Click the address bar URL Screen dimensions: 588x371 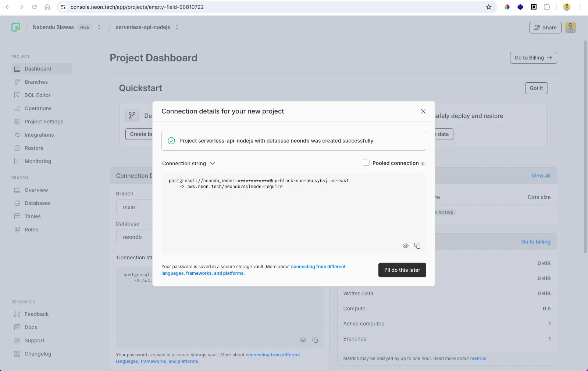[137, 7]
